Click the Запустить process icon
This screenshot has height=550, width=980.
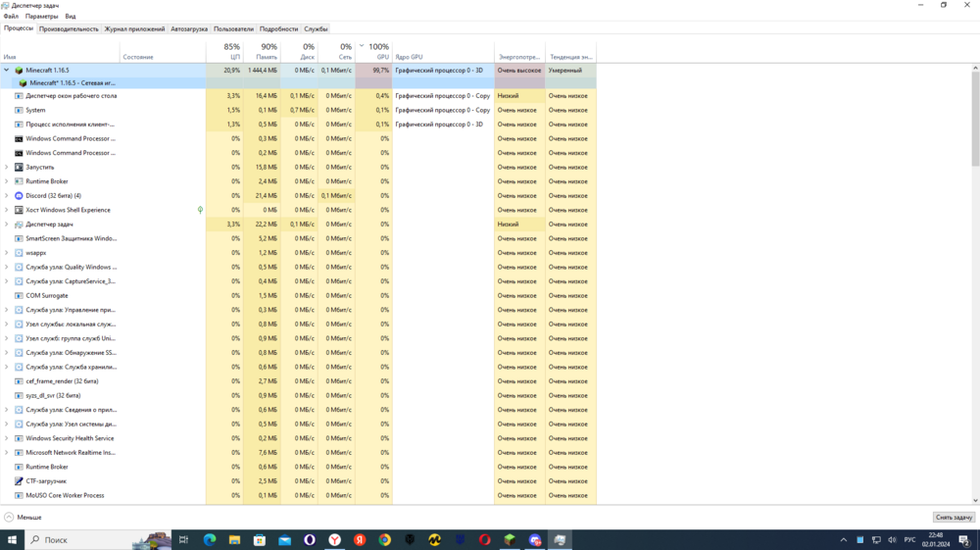pyautogui.click(x=19, y=168)
